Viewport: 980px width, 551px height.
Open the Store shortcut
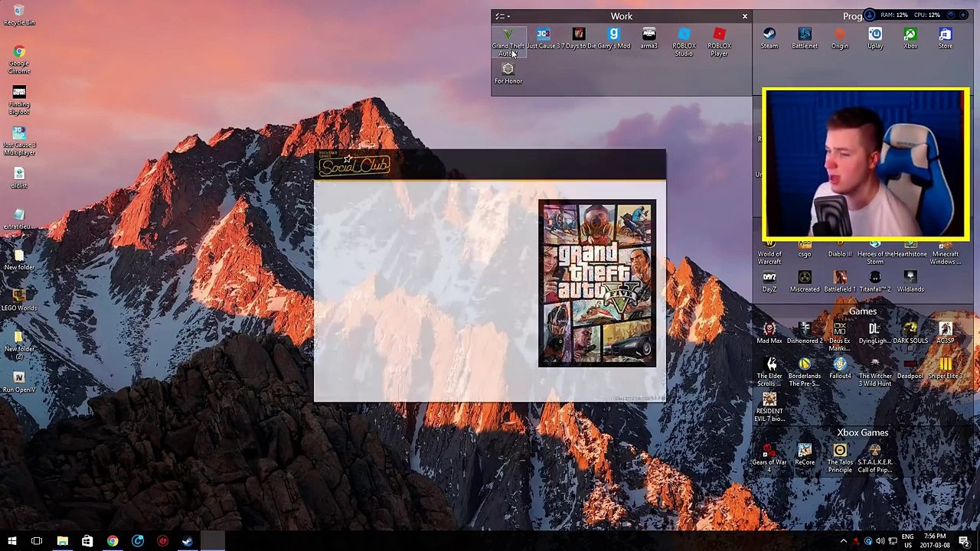[946, 38]
